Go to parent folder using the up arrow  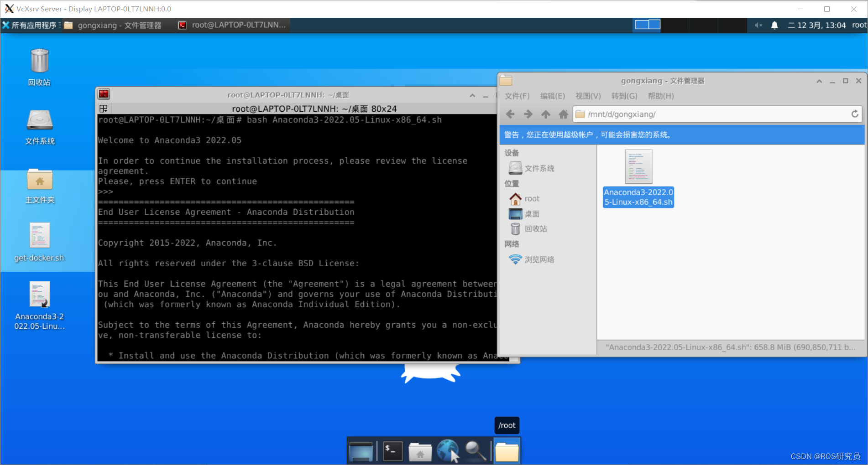coord(545,114)
